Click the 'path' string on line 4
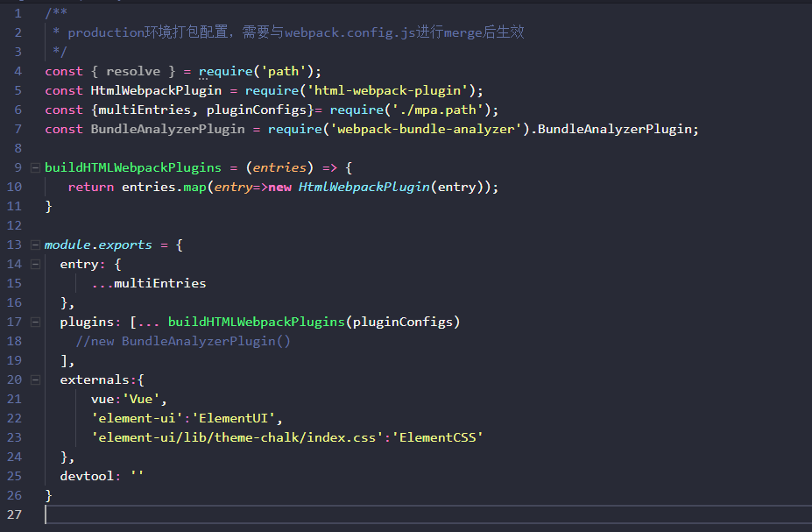Screen dimensions: 812x532 [283, 72]
